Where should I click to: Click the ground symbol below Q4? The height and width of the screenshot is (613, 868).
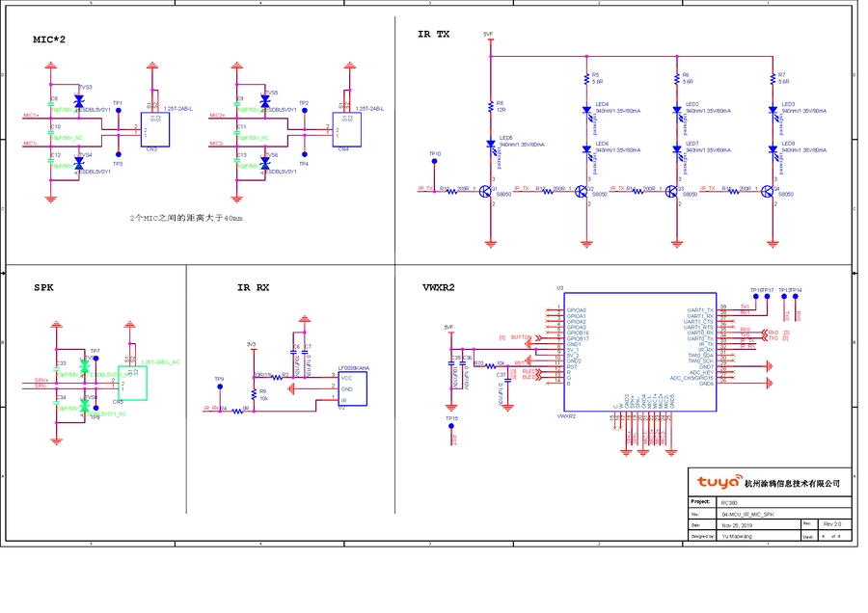coord(773,245)
